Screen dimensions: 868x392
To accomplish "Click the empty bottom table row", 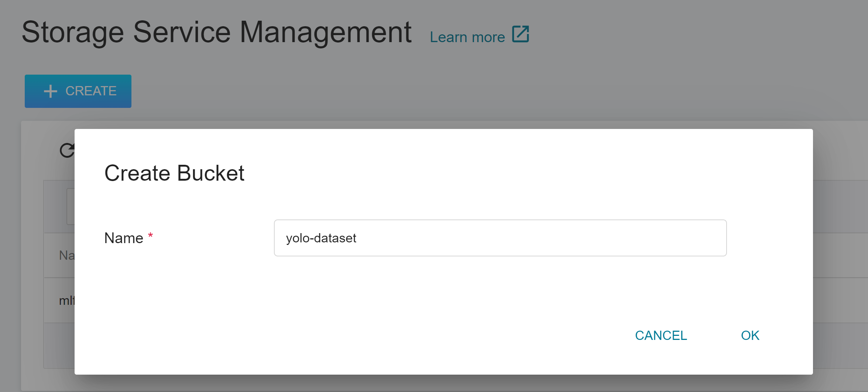I will [x=59, y=346].
